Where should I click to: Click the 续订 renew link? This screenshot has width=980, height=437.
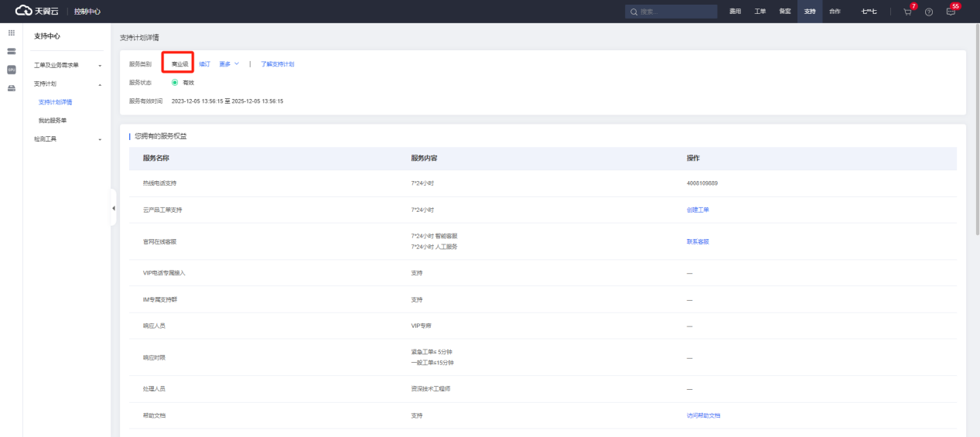pos(204,64)
